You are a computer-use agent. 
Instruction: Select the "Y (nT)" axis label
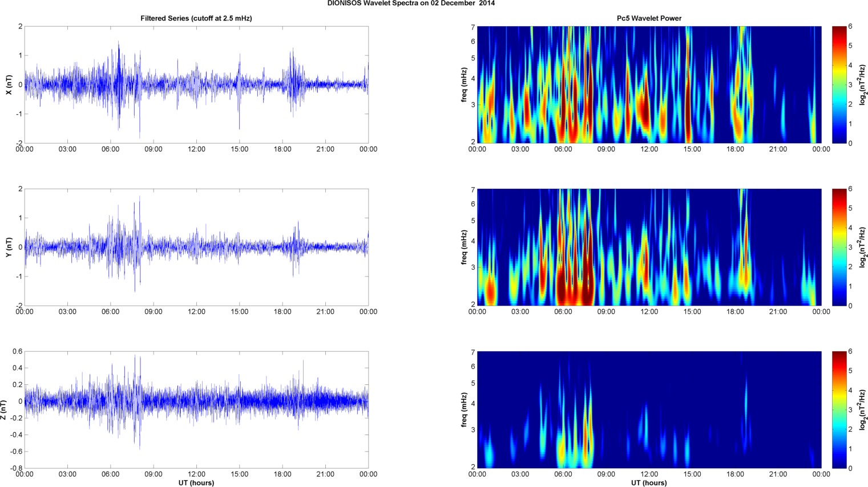coord(9,247)
